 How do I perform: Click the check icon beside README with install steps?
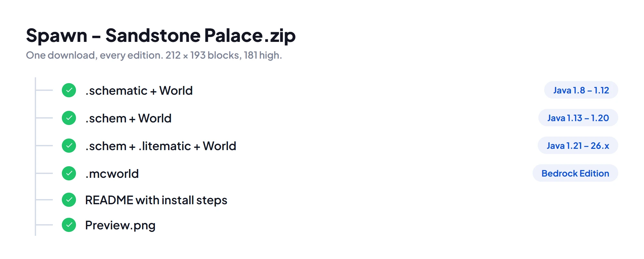click(x=69, y=200)
